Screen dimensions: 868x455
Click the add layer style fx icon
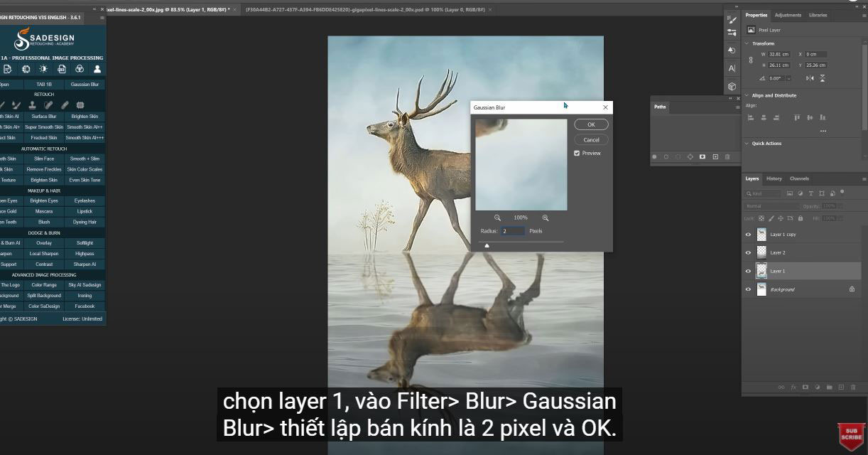[793, 387]
